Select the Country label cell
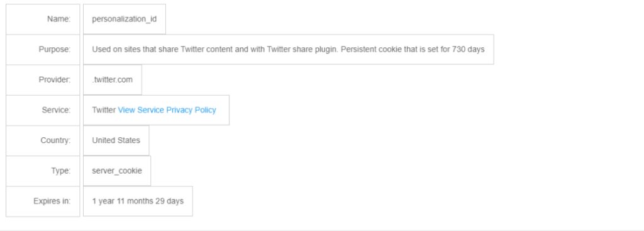 pyautogui.click(x=43, y=140)
